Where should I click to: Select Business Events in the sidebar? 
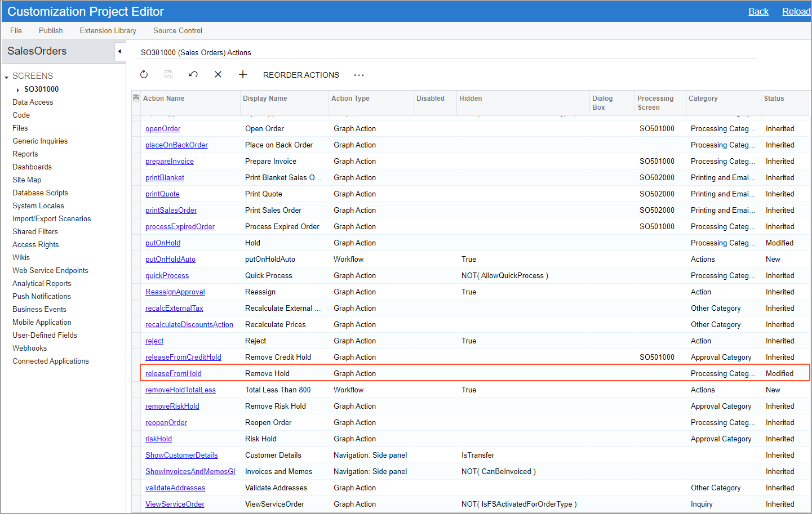click(x=39, y=309)
